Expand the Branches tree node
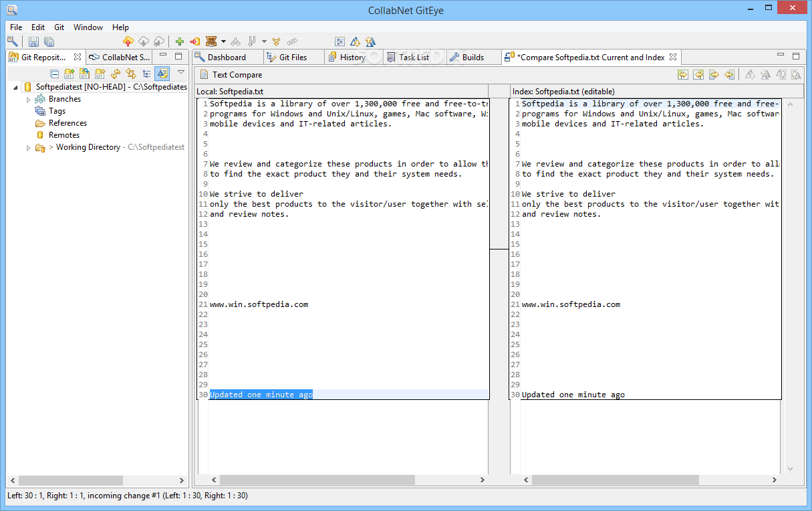Viewport: 812px width, 511px height. point(28,99)
